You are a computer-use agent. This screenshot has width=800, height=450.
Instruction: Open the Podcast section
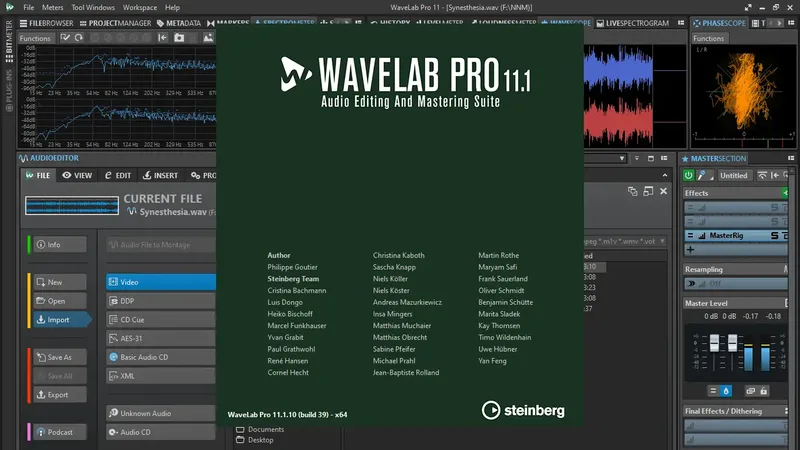[x=59, y=432]
